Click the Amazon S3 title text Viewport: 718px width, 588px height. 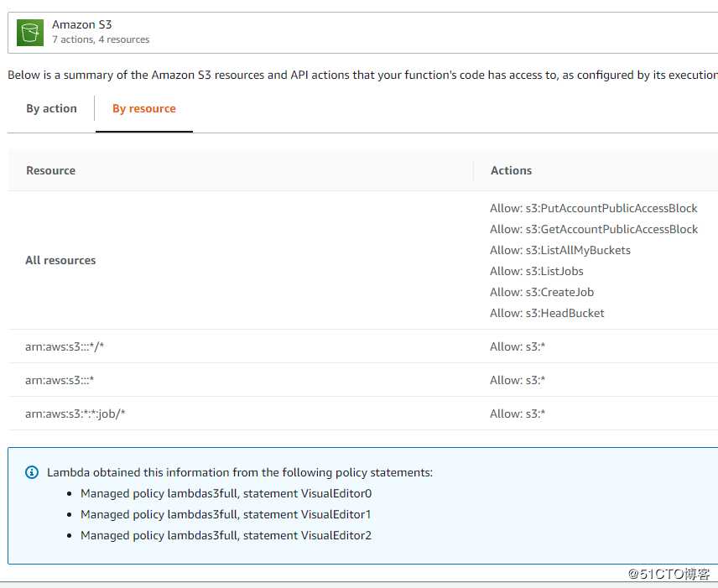click(81, 24)
